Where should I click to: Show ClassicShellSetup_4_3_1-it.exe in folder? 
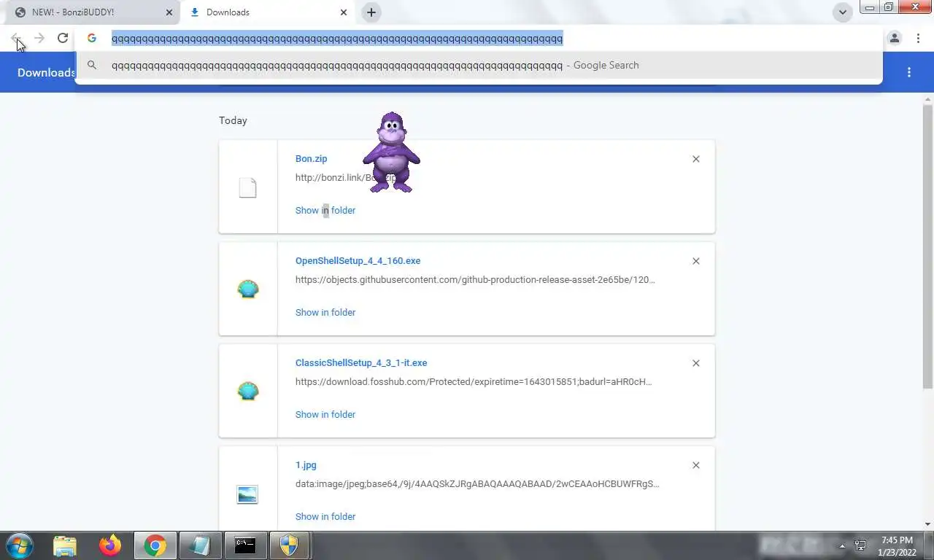coord(325,414)
